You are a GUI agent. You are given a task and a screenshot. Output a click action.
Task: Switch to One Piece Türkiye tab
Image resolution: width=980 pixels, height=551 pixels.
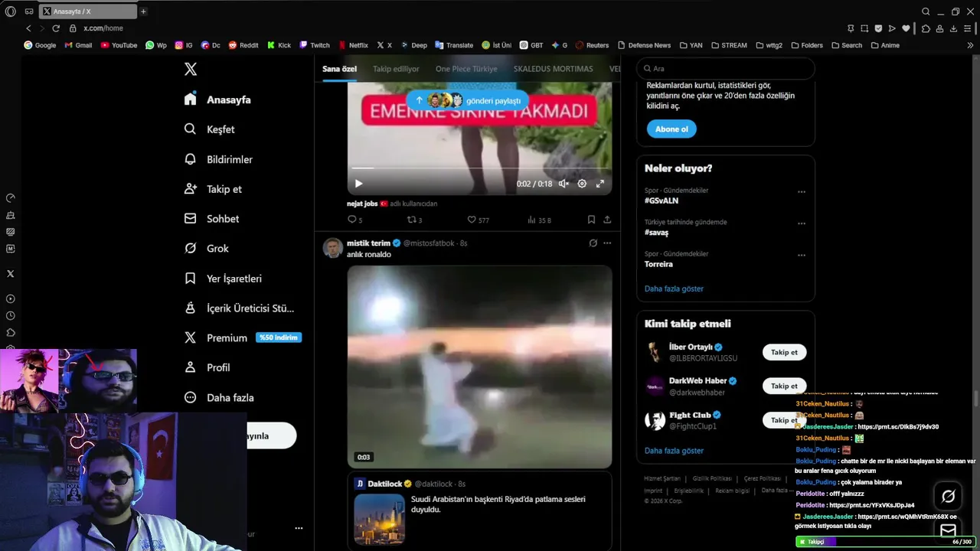click(x=466, y=69)
